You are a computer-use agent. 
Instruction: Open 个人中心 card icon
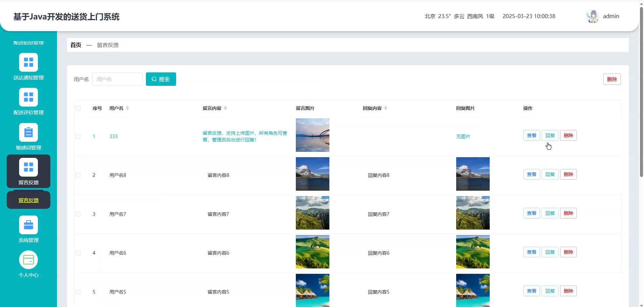(29, 260)
